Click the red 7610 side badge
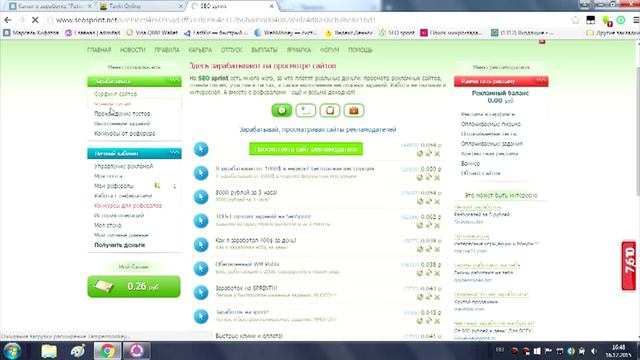The height and width of the screenshot is (360, 640). (x=629, y=266)
